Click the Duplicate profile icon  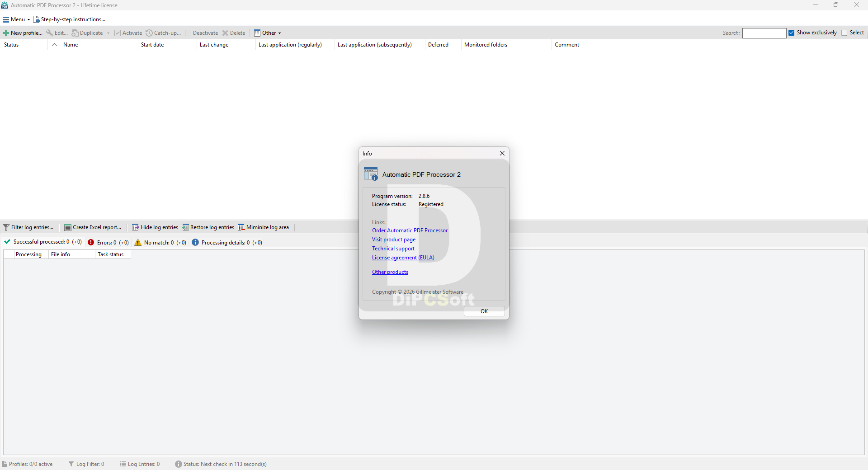click(x=75, y=33)
